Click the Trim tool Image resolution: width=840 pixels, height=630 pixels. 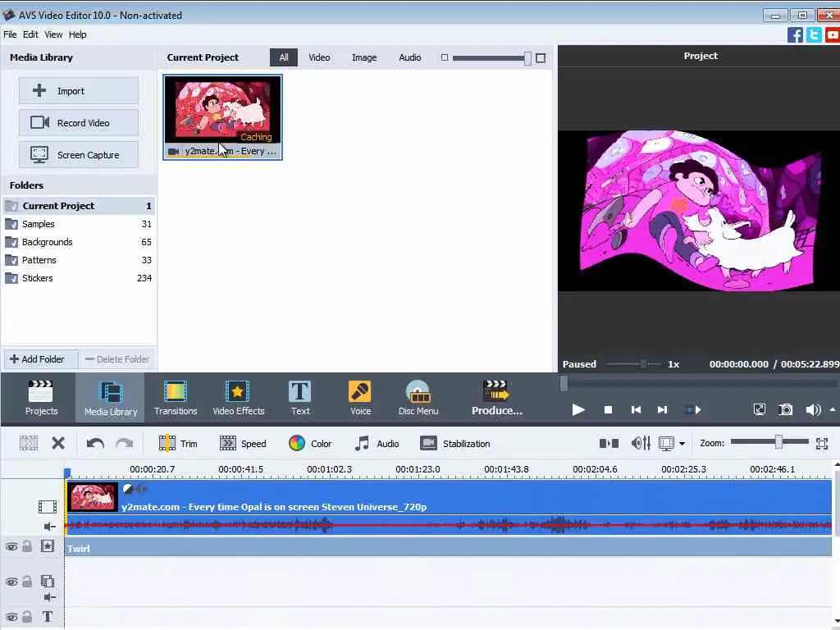click(178, 444)
